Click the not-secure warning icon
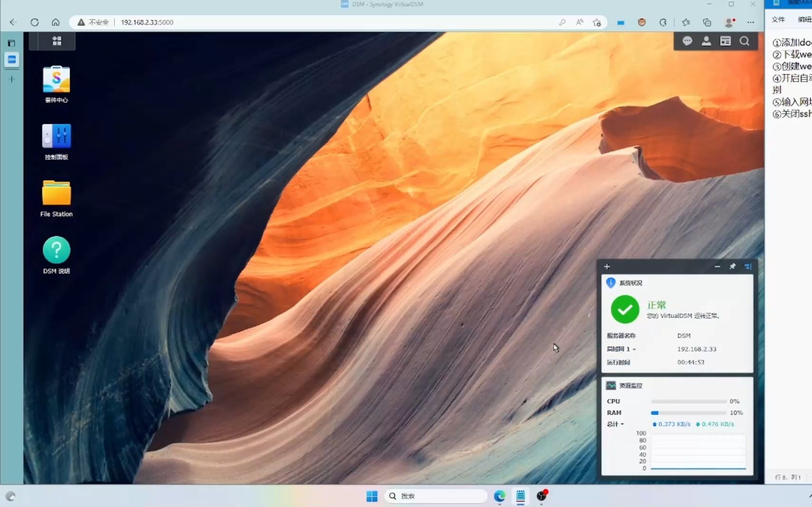The image size is (812, 507). [x=81, y=22]
